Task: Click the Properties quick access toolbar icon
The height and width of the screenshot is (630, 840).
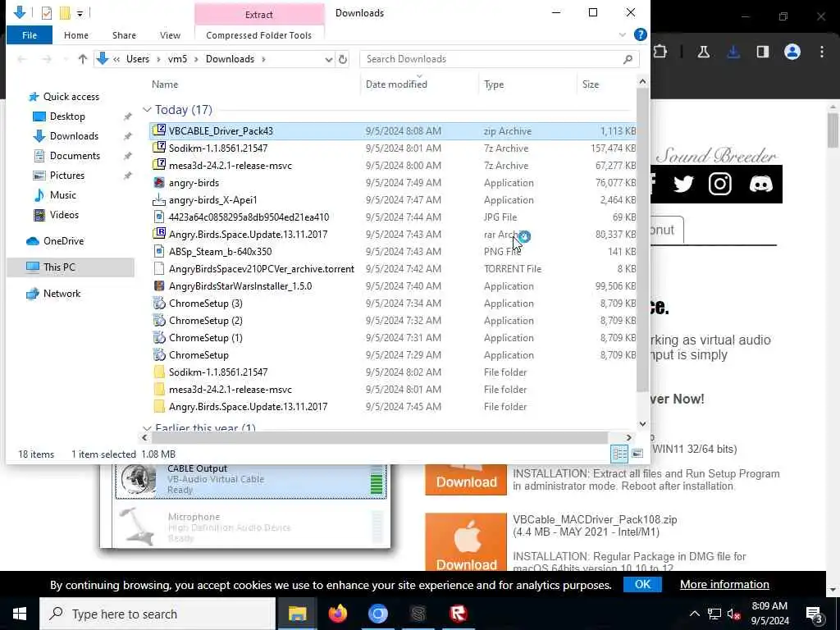Action: pyautogui.click(x=47, y=13)
